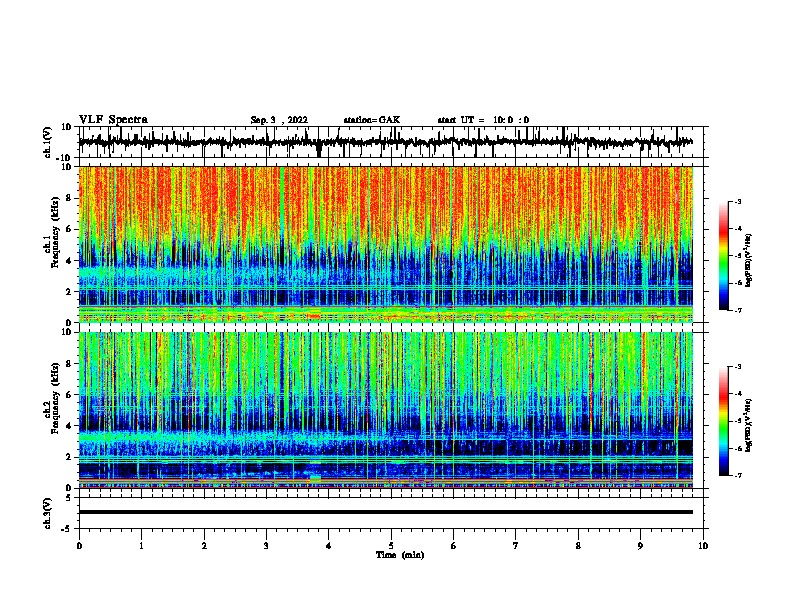Click time axis tick label "1"
Image resolution: width=792 pixels, height=612 pixels.
(x=141, y=546)
